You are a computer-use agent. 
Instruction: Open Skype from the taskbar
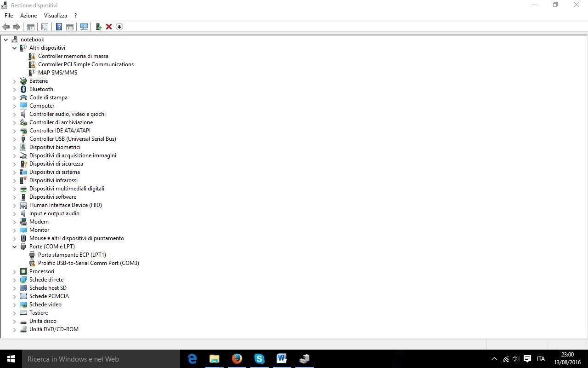pyautogui.click(x=259, y=359)
